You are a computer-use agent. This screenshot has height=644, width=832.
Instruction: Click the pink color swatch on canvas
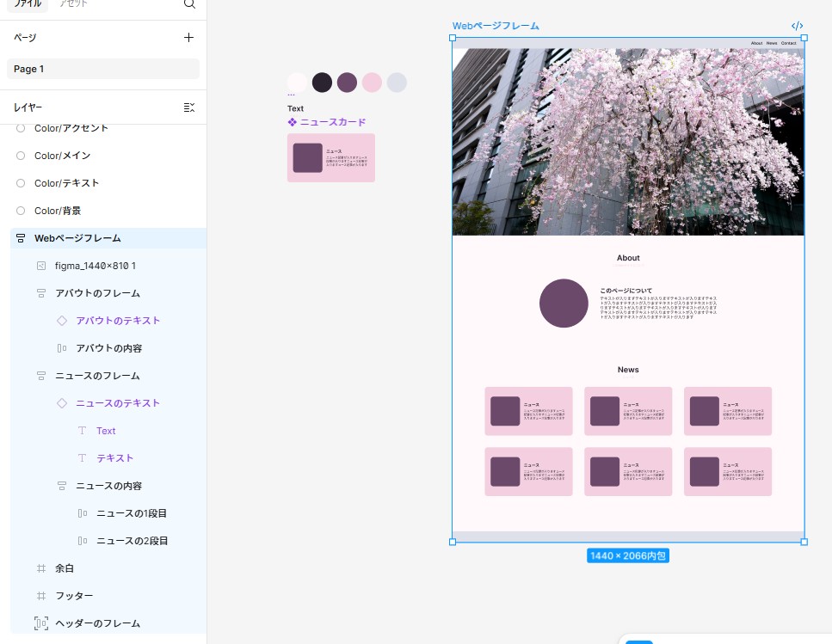[x=372, y=83]
